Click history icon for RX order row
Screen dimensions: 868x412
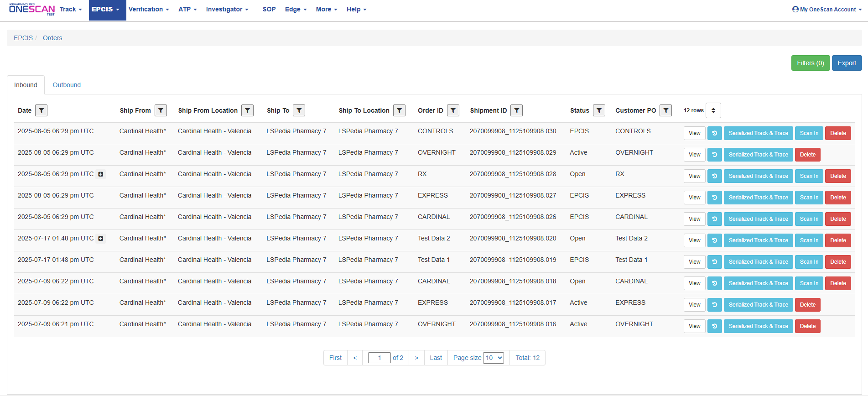coord(715,176)
